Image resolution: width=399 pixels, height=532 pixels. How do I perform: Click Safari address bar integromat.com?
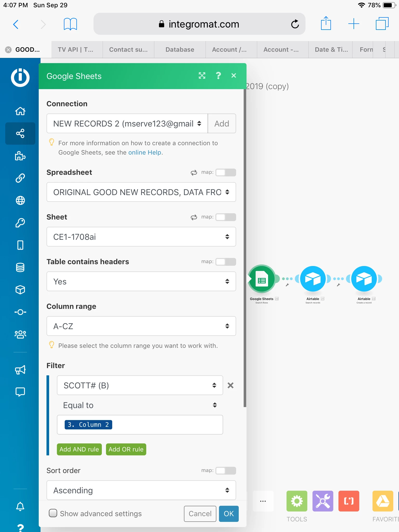click(199, 24)
